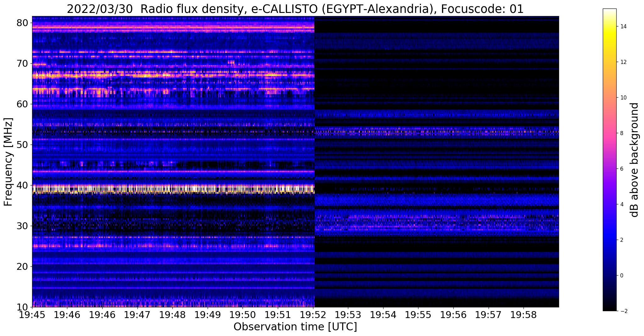Pick the 14 value on the colorbar scale
Screen dimensions: 644x336
click(x=623, y=26)
